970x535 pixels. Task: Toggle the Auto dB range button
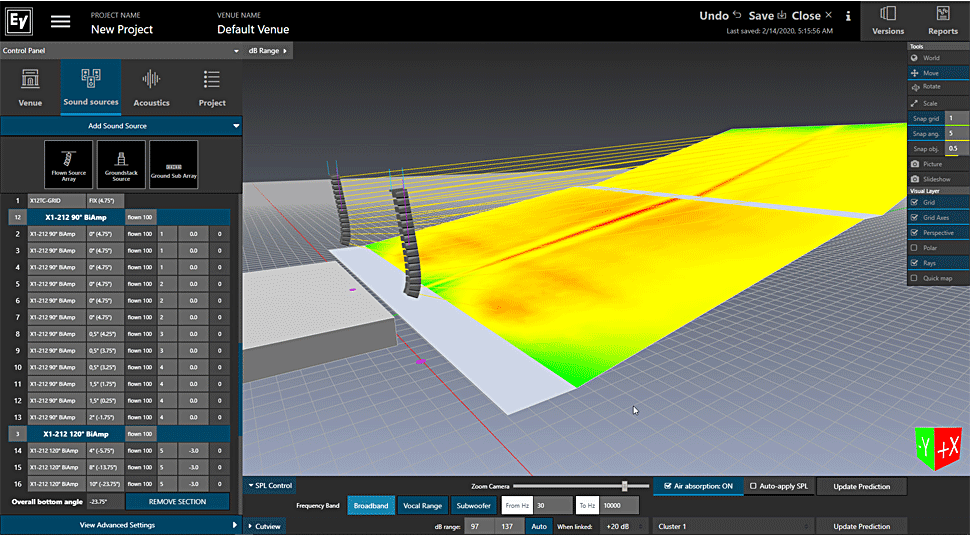(x=539, y=526)
